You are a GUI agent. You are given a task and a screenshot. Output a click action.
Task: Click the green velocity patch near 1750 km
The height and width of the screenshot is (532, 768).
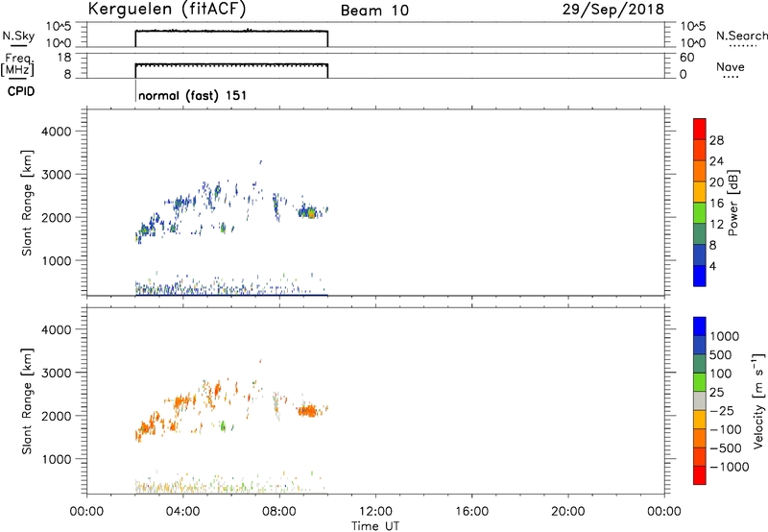coord(224,425)
